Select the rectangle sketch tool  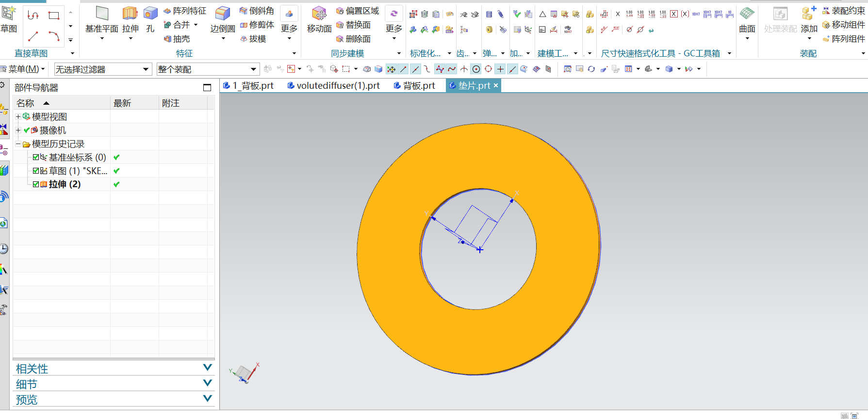[54, 16]
